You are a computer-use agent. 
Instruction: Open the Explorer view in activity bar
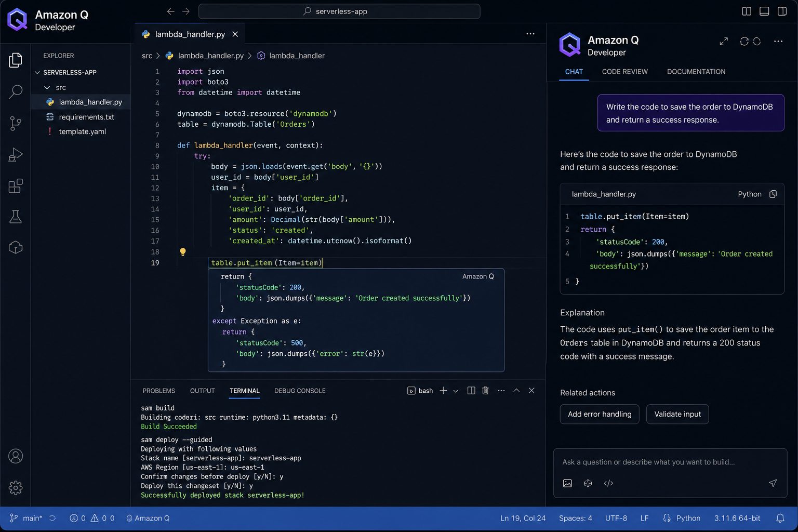pyautogui.click(x=16, y=60)
